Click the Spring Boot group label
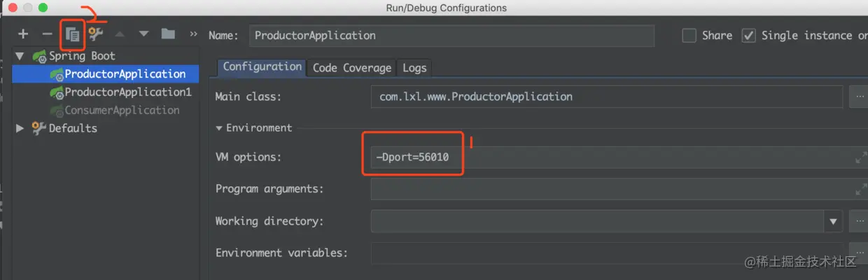The width and height of the screenshot is (868, 280). pyautogui.click(x=82, y=56)
